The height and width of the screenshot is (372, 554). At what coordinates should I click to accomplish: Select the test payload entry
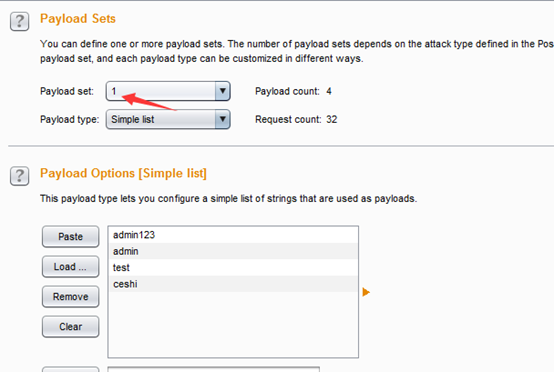point(233,267)
